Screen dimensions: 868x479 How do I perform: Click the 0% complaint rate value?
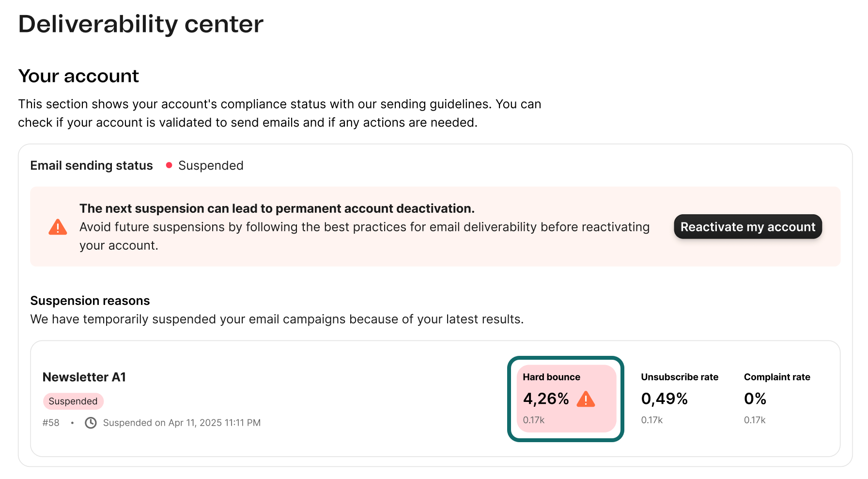point(755,399)
